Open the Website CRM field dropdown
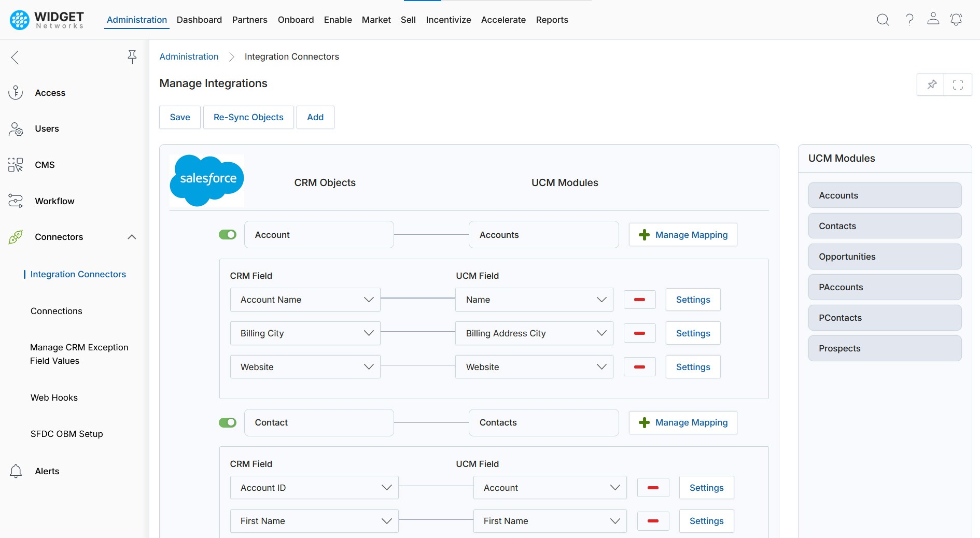Screen dimensions: 980x538 point(305,367)
